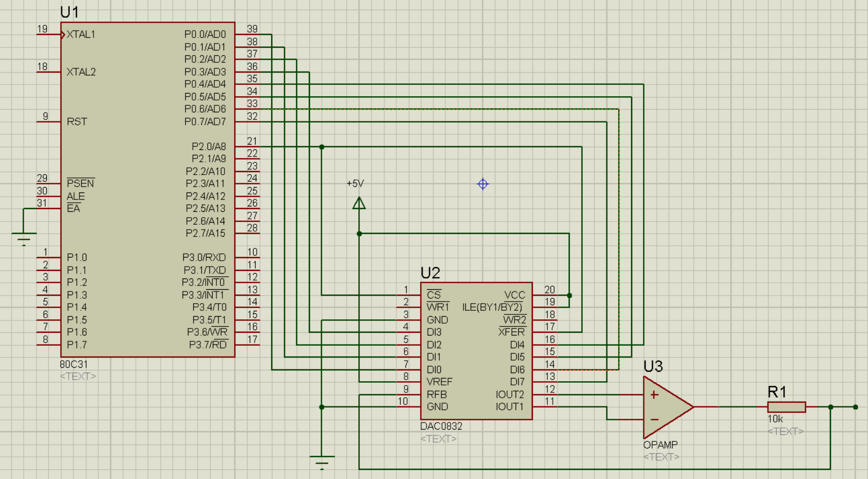The height and width of the screenshot is (479, 868).
Task: Click the WR2 pin label
Action: point(515,320)
